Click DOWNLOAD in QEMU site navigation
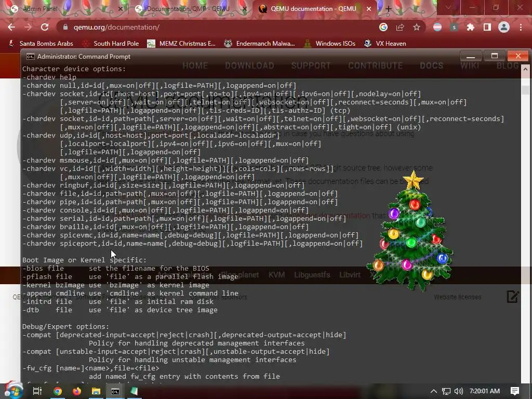Image resolution: width=532 pixels, height=399 pixels. coord(250,65)
